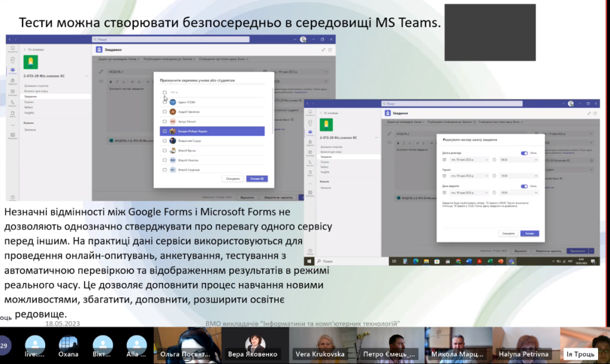The height and width of the screenshot is (364, 610).
Task: Open 'Блокнот для класу' in left Teams window
Action: click(x=36, y=91)
